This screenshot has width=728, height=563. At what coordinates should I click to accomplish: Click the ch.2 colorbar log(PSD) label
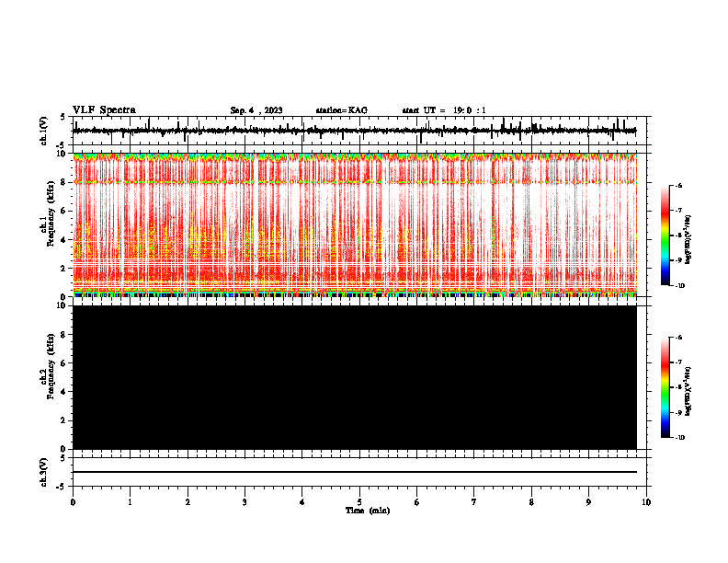[688, 392]
